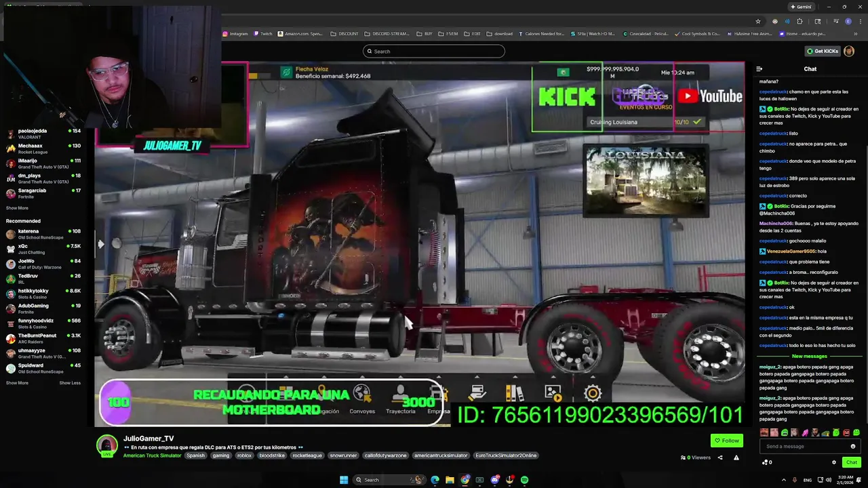The width and height of the screenshot is (868, 488).
Task: Open the EDIT bookmarks folder
Action: pos(472,33)
